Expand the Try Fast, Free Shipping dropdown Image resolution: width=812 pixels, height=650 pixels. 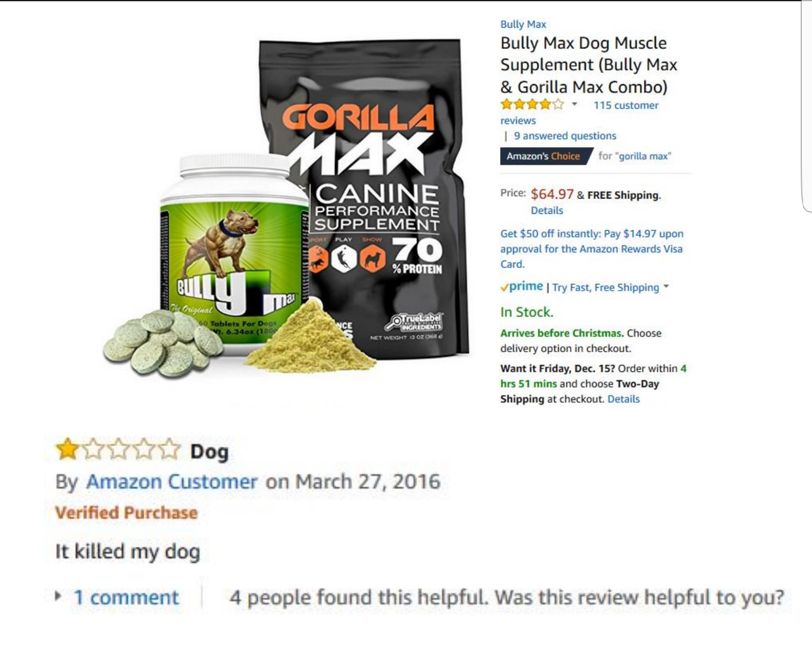[x=610, y=287]
